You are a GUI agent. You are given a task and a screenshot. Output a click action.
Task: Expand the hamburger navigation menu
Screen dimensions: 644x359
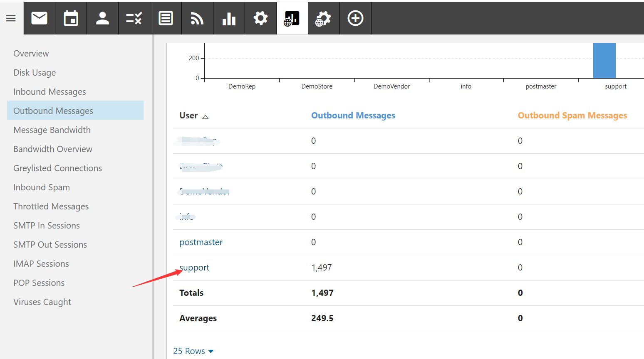point(11,18)
